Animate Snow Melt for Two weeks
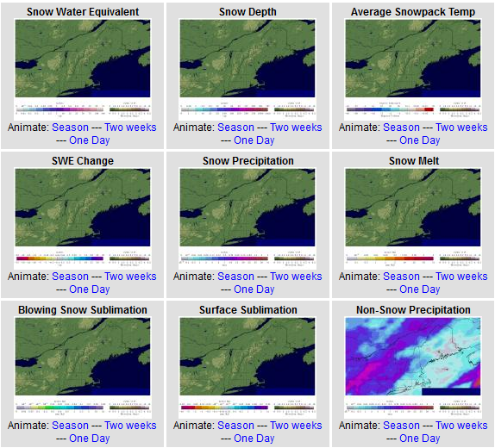This screenshot has height=448, width=495. [461, 277]
